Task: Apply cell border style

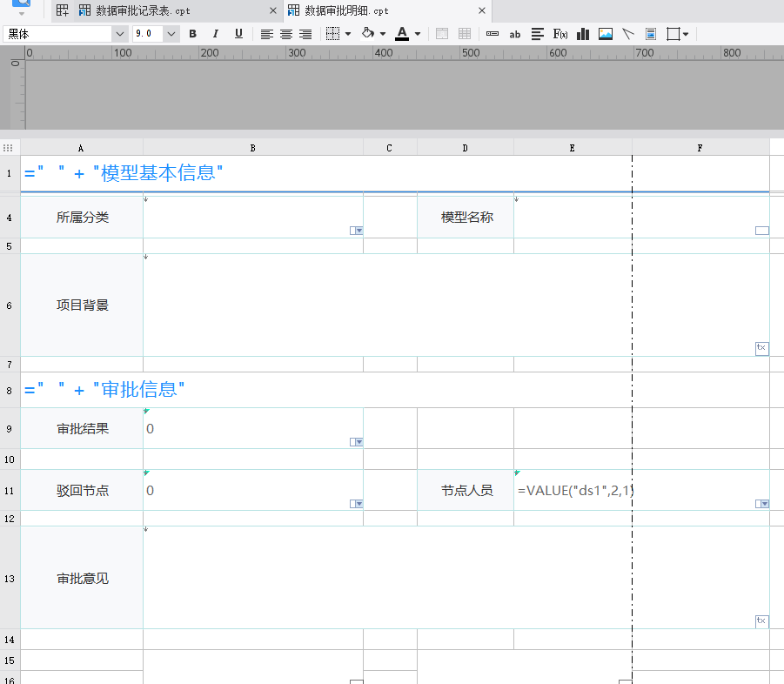Action: pos(332,34)
